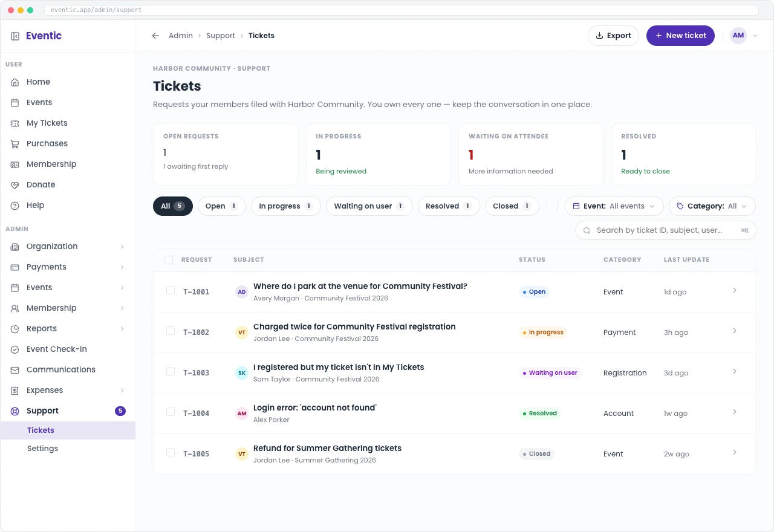Click the Closed status badge on T-1005
Image resolution: width=774 pixels, height=532 pixels.
[x=536, y=454]
